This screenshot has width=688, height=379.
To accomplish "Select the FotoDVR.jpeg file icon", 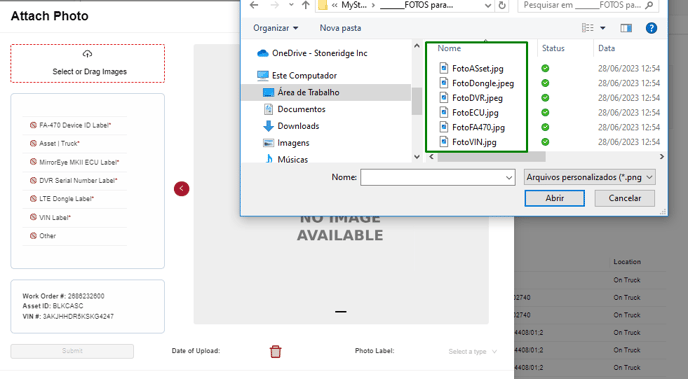I will tap(444, 98).
